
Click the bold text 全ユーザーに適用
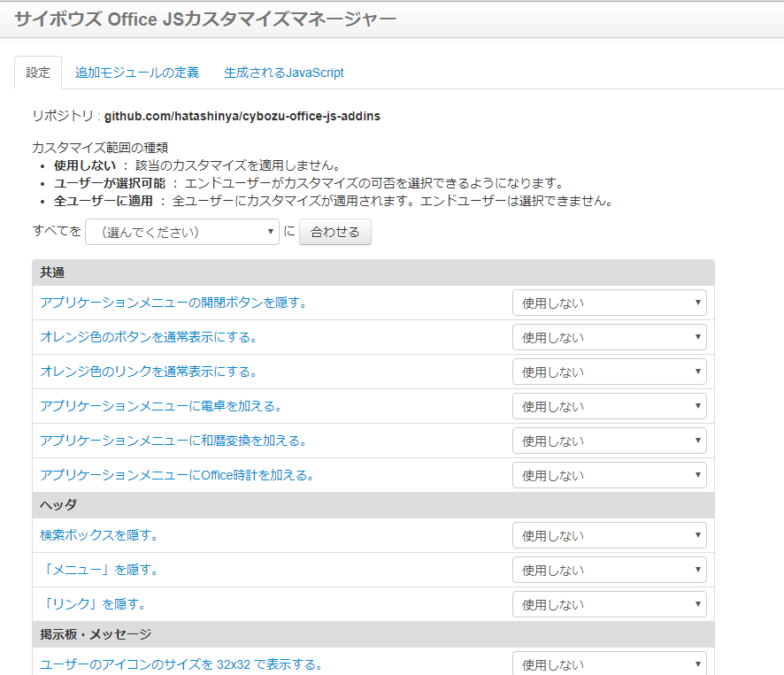[x=104, y=201]
